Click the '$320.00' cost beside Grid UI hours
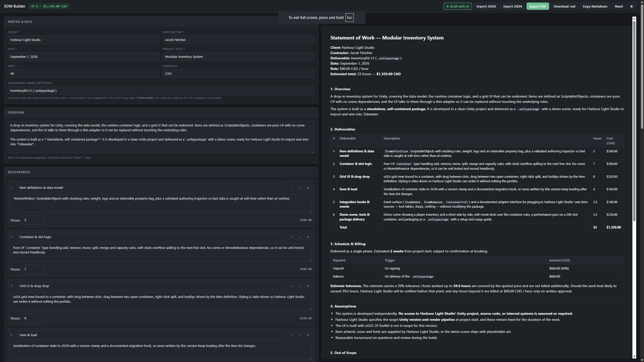Image resolution: width=644 pixels, height=362 pixels. click(305, 318)
